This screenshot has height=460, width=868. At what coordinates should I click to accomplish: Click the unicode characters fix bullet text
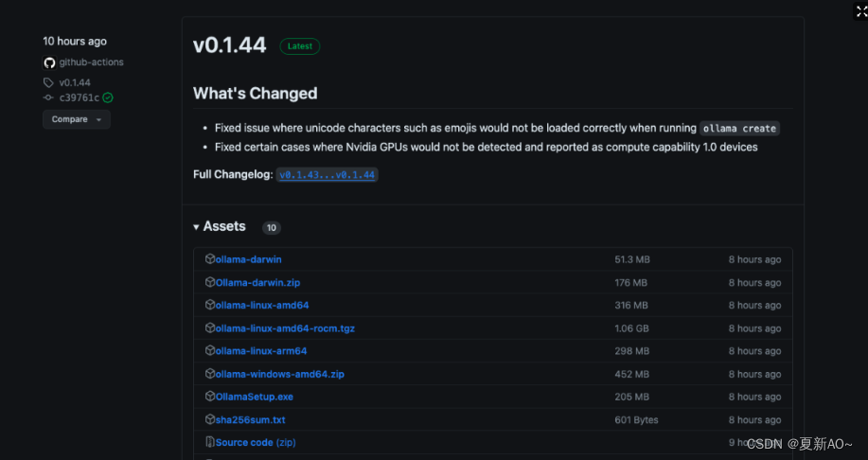(x=455, y=129)
